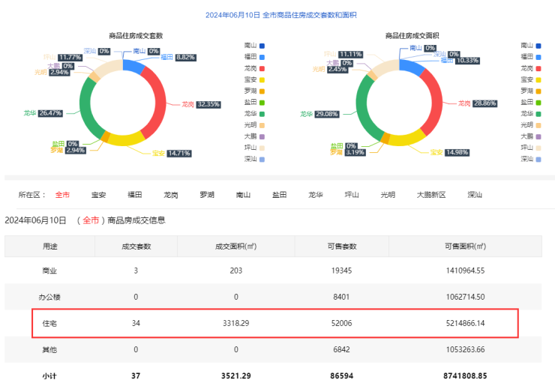The image size is (555, 392).
Task: Click the green 盐田 legend marker in left chart
Action: click(262, 102)
